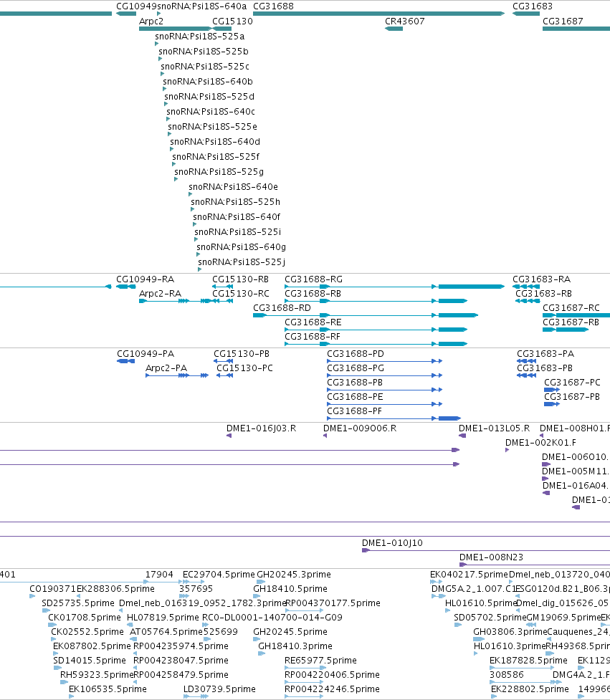The height and width of the screenshot is (700, 610).
Task: Select the CG31688-RB transcript label
Action: click(313, 294)
